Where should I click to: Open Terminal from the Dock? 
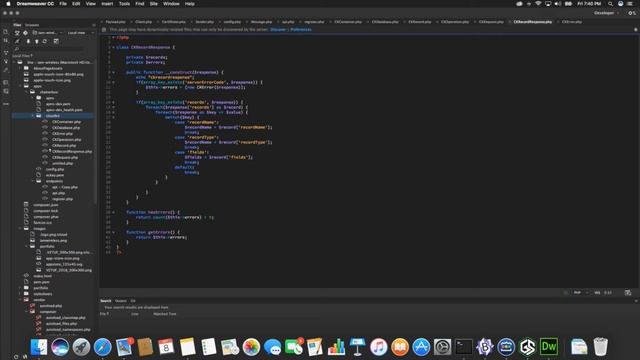pos(464,347)
